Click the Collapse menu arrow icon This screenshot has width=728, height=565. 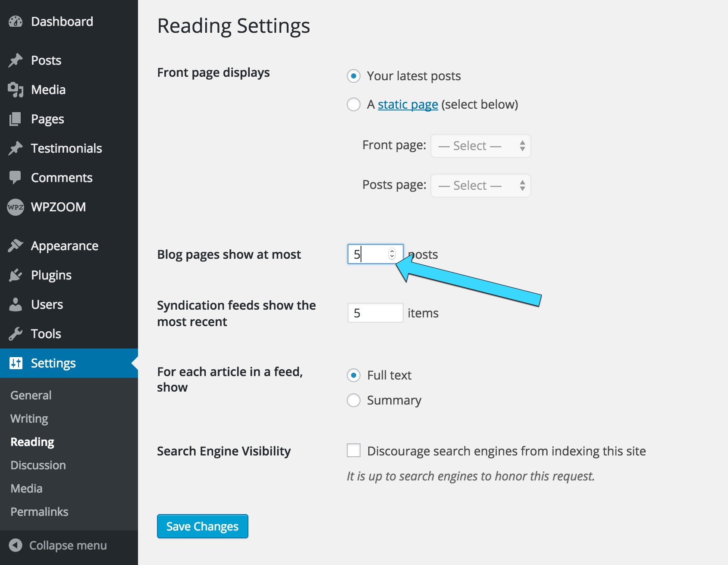[16, 545]
